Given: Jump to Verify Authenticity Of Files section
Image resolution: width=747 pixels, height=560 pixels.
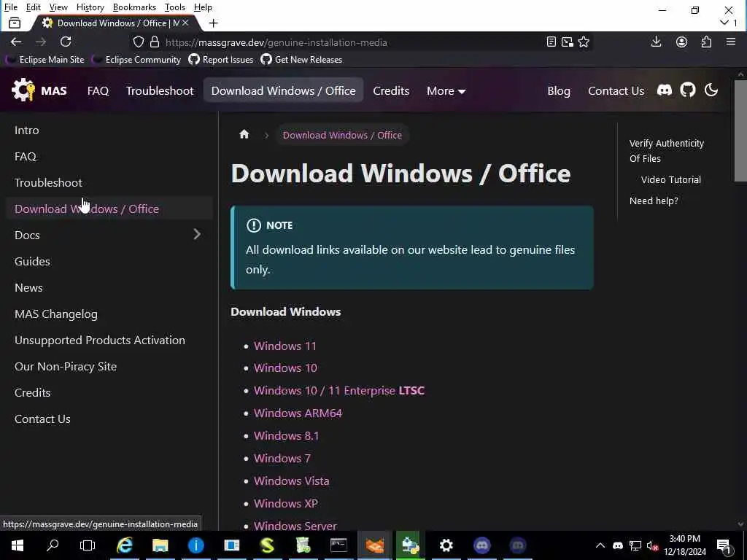Looking at the screenshot, I should 667,150.
